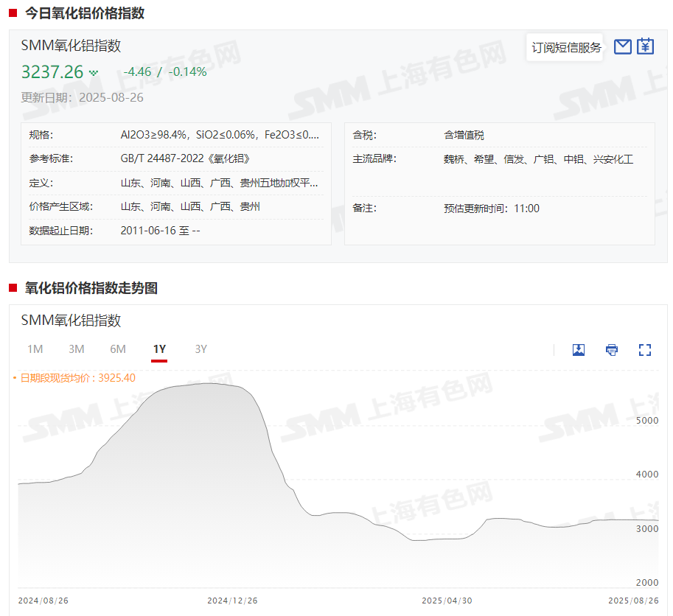This screenshot has height=616, width=673.
Task: Download the chart as an image
Action: pyautogui.click(x=579, y=350)
